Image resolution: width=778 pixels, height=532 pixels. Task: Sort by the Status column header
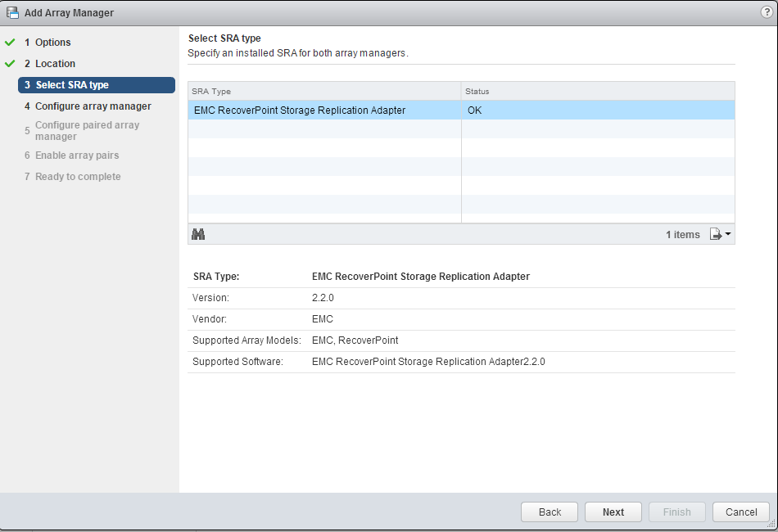pos(598,91)
